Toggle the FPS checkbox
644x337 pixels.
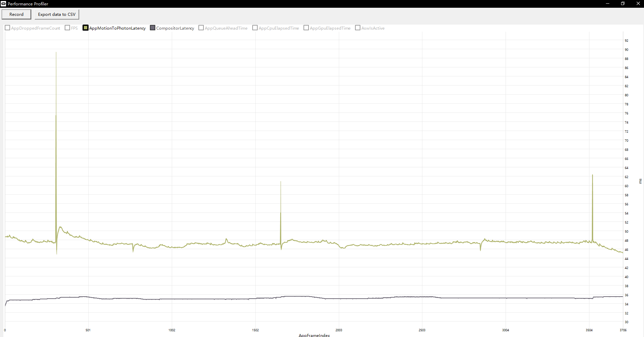point(67,28)
